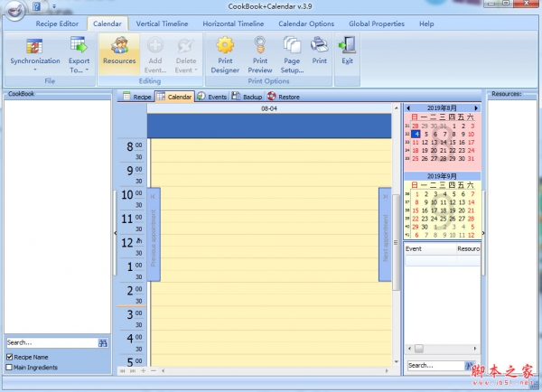
Task: Click the horizontal scrollbar thumb in events list
Action: coord(419,349)
